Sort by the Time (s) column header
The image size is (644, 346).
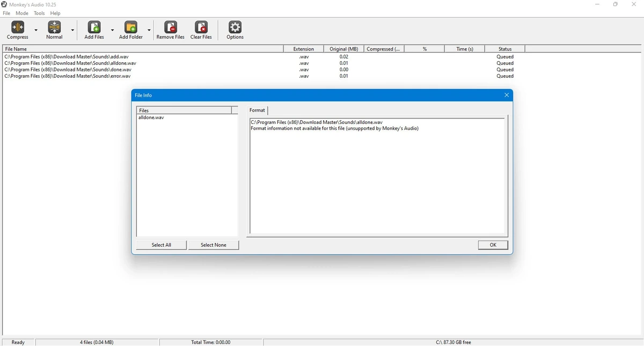[x=465, y=49]
